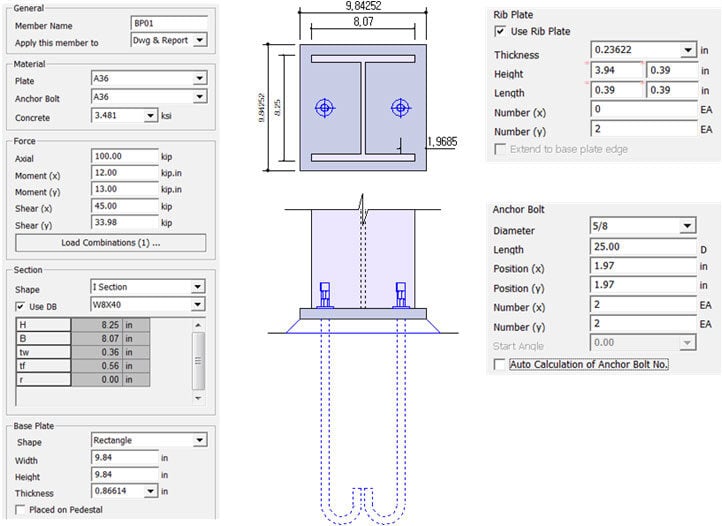Open the W8X40 section database dropdown
Viewport: 722px width, 526px height.
click(200, 304)
